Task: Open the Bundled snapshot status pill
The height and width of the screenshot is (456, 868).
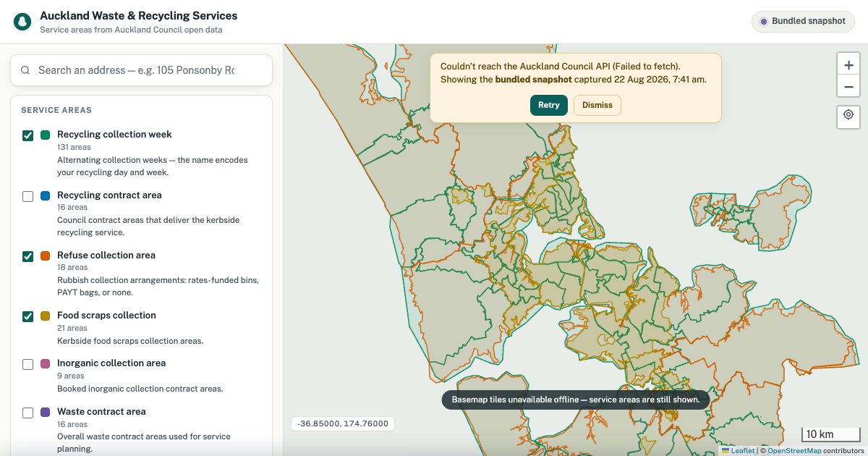Action: pos(803,22)
